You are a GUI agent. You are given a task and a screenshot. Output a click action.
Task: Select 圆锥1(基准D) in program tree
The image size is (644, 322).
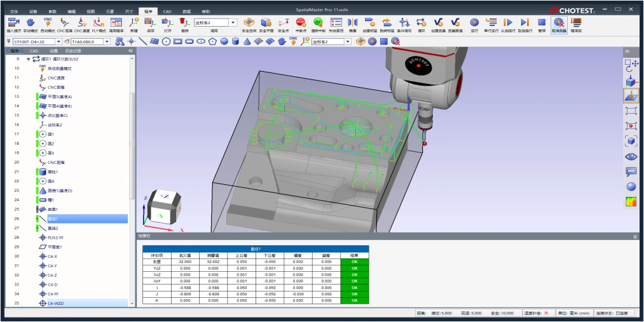[x=60, y=191]
